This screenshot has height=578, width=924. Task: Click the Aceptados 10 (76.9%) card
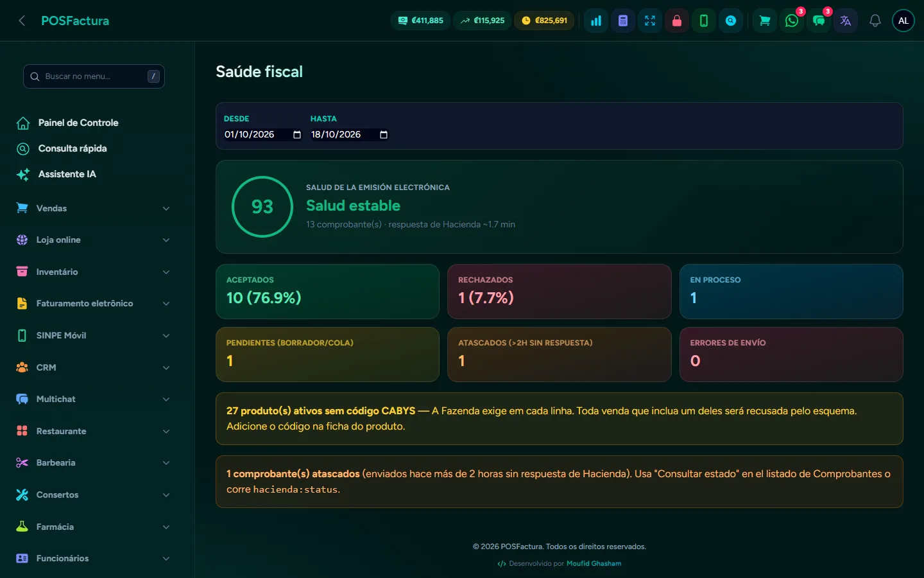pos(327,292)
